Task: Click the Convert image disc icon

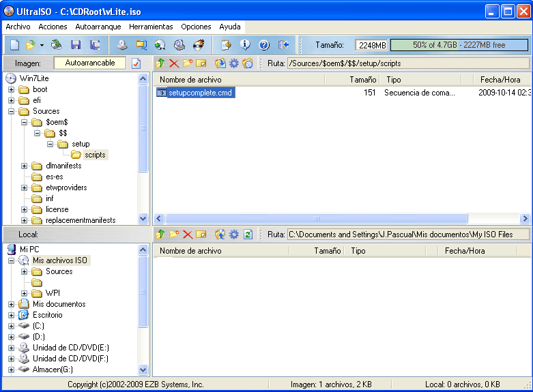Action: (160, 45)
